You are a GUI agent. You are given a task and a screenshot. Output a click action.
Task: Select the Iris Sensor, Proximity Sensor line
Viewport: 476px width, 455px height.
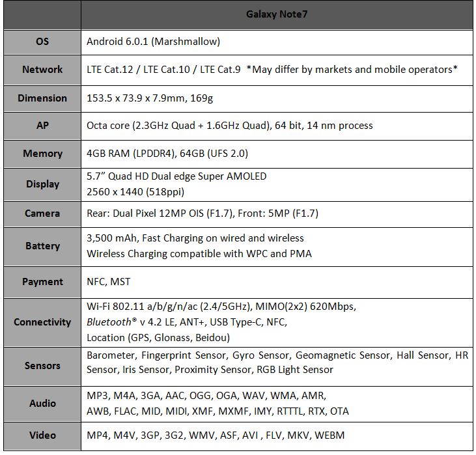(x=210, y=370)
